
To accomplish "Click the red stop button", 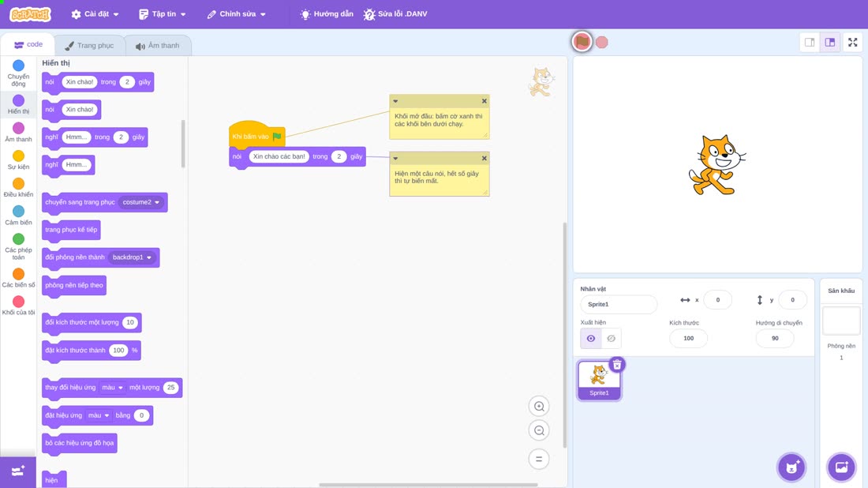I will tap(602, 42).
